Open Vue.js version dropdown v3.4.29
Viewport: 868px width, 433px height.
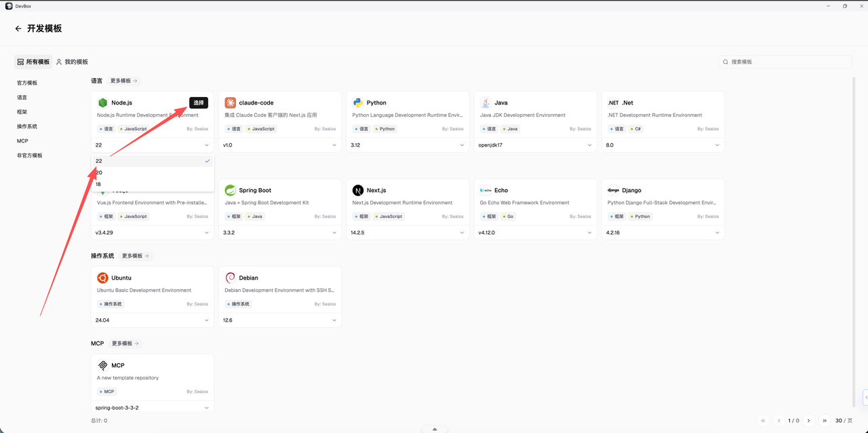pyautogui.click(x=153, y=233)
